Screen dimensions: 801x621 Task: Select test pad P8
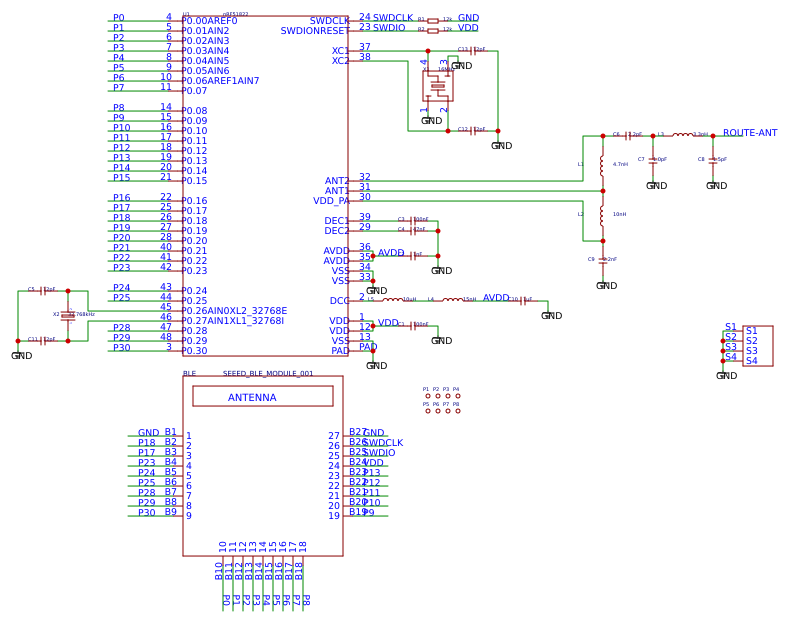pyautogui.click(x=458, y=411)
